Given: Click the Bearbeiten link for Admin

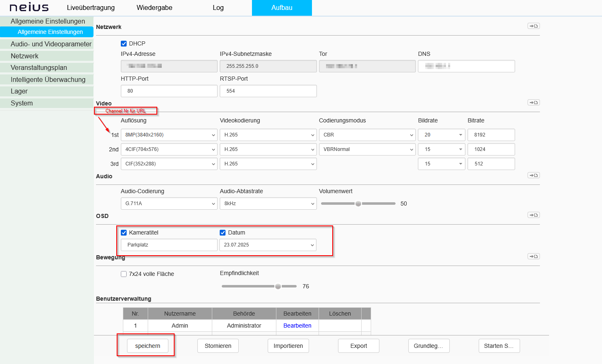Looking at the screenshot, I should tap(297, 326).
